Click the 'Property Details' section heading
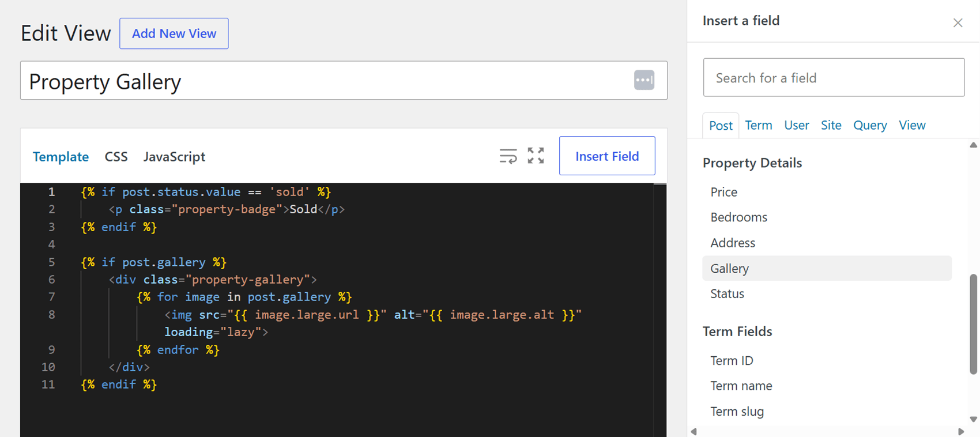980x437 pixels. tap(752, 163)
